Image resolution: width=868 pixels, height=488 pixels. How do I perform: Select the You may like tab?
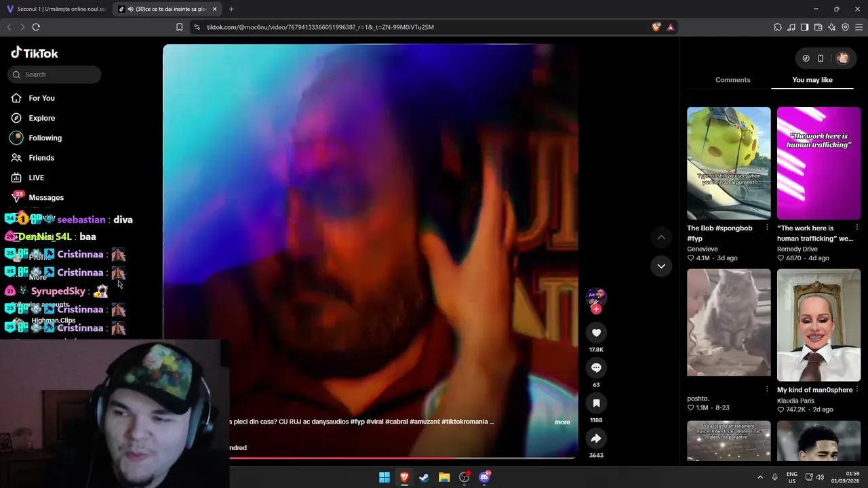tap(812, 80)
